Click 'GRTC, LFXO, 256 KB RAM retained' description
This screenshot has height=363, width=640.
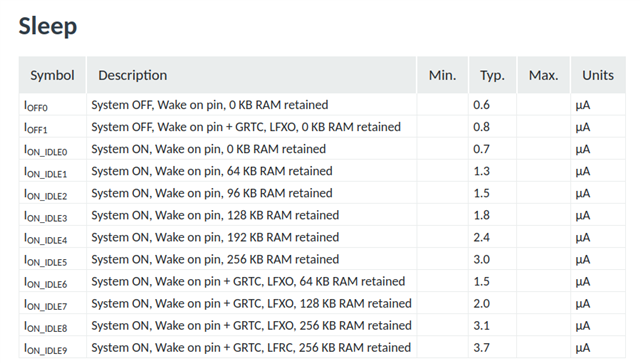(x=251, y=325)
